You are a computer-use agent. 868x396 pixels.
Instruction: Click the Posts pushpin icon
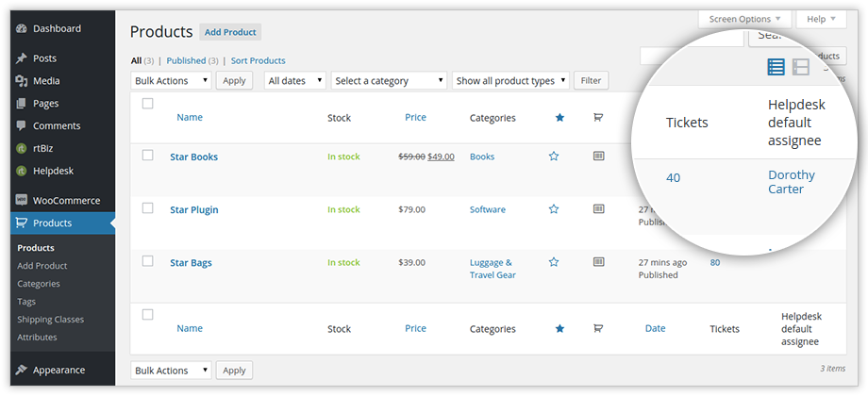pyautogui.click(x=22, y=58)
